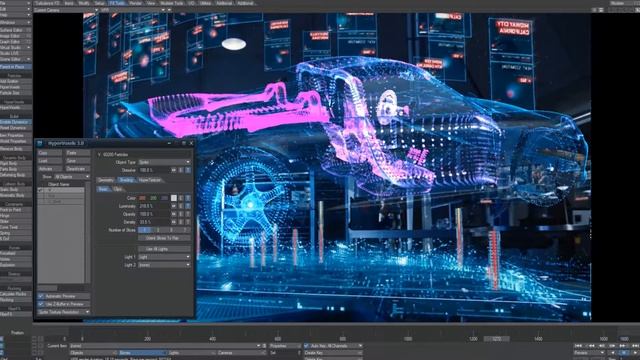Jump to last frame in playback controls
Viewport: 640px width, 360px height.
(x=635, y=346)
